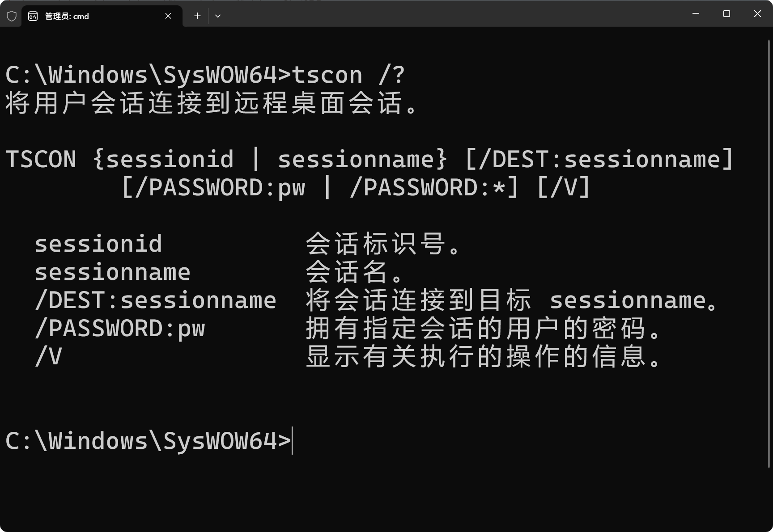Click the /PASSWORD:pw entry in the options list

[119, 329]
